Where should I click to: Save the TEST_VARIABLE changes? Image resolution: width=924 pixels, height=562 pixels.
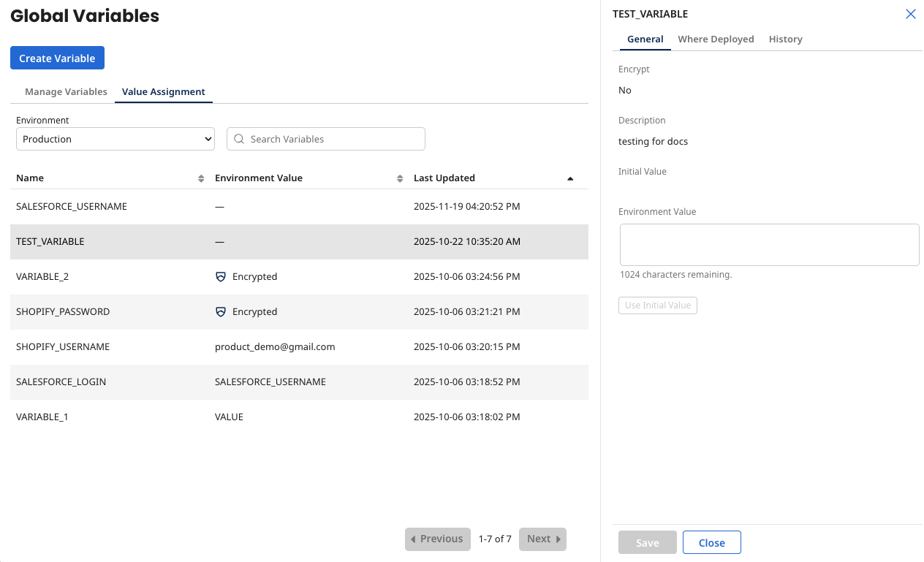(647, 542)
